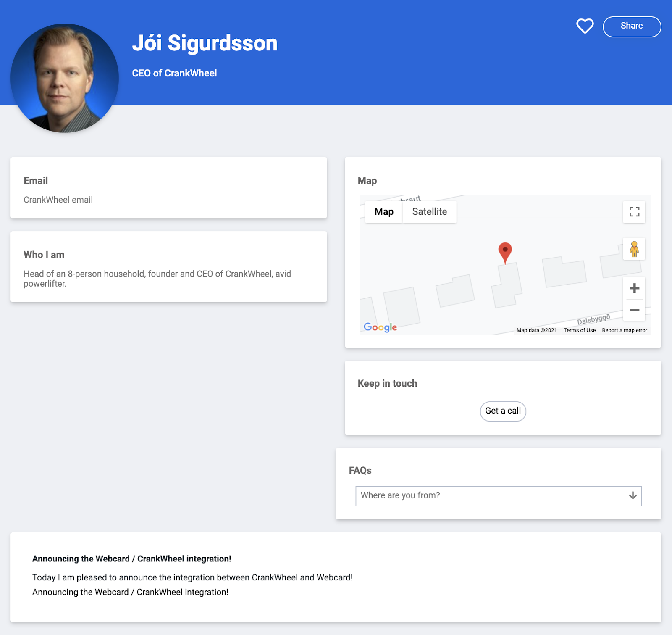Click the red location pin marker

pos(505,252)
